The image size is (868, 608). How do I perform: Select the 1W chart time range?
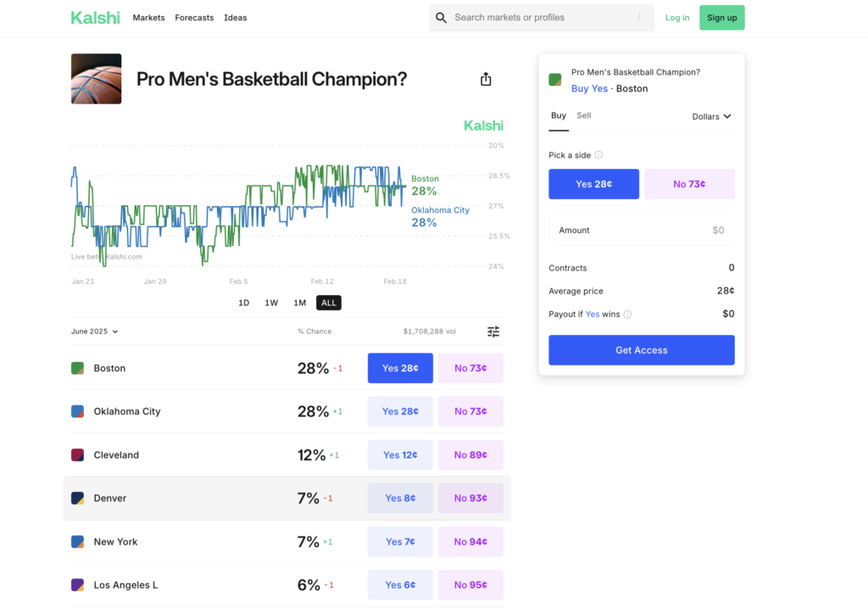[271, 303]
